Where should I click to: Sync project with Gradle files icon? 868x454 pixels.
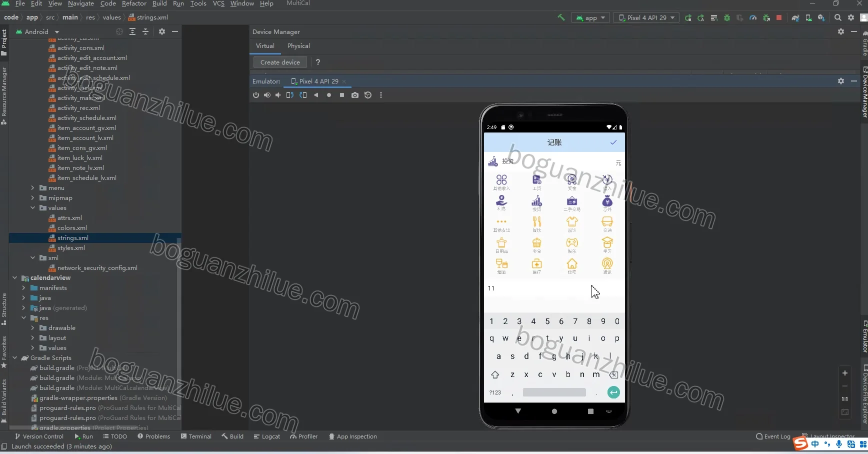click(795, 17)
